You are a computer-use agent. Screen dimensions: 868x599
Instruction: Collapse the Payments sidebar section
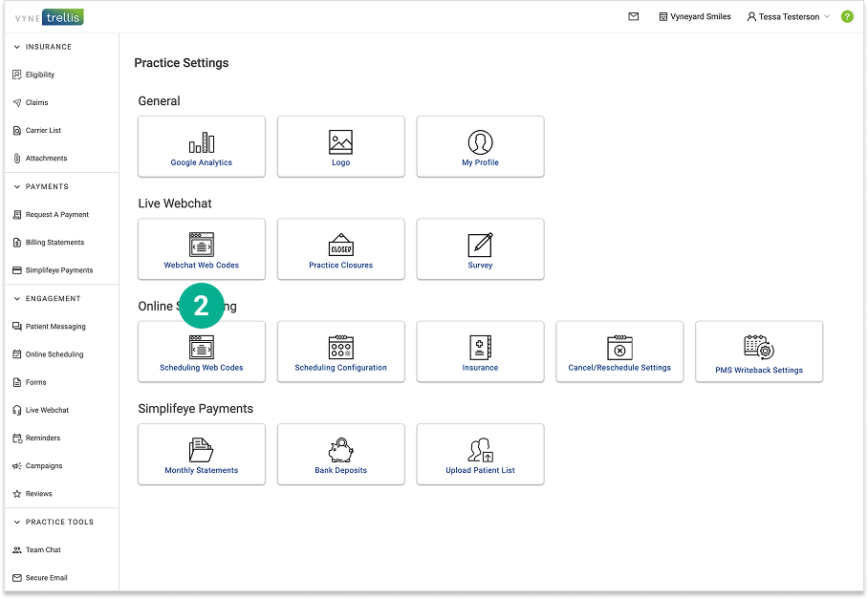[17, 186]
